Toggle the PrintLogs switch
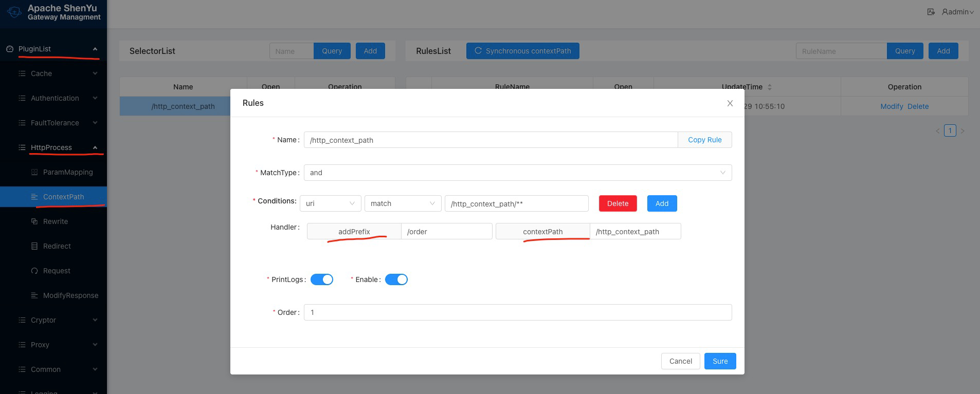The width and height of the screenshot is (980, 394). point(321,279)
